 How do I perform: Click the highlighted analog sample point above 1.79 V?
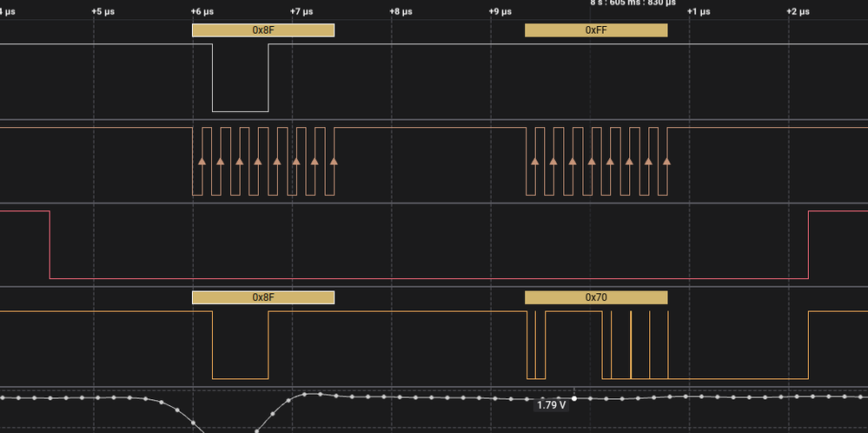(x=574, y=398)
